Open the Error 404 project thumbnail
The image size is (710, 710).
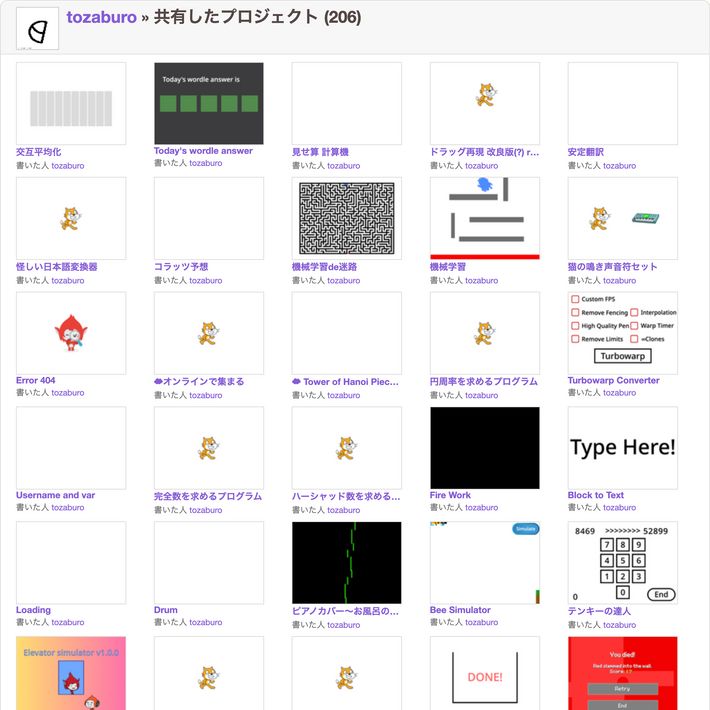(71, 333)
